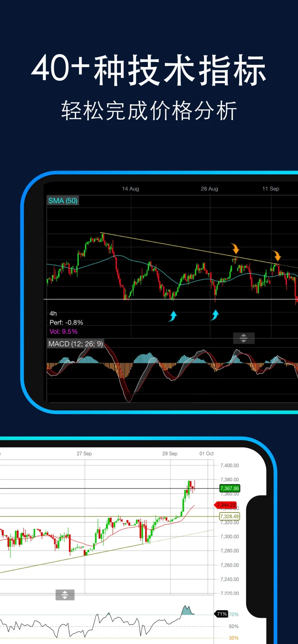Tap the 28 Aug date label

point(209,188)
